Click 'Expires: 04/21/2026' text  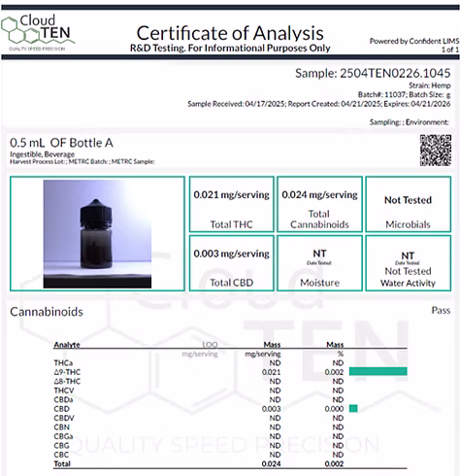(417, 104)
